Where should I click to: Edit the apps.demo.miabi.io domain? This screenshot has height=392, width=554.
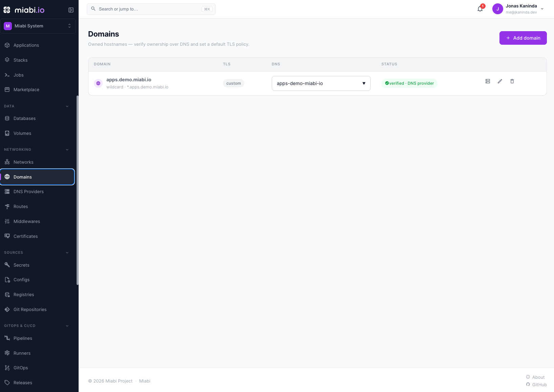click(500, 81)
